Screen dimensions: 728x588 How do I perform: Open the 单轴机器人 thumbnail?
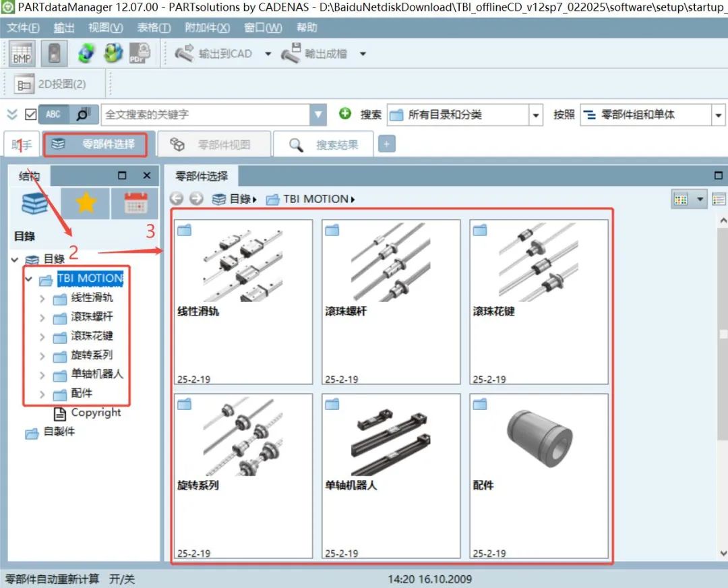click(x=391, y=476)
